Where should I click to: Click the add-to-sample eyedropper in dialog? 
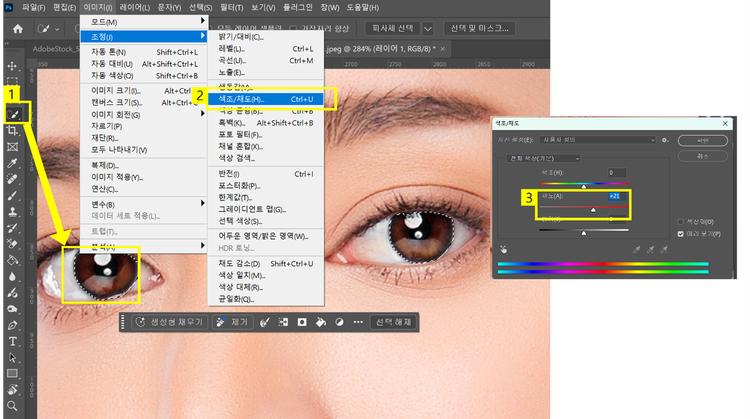click(x=650, y=249)
